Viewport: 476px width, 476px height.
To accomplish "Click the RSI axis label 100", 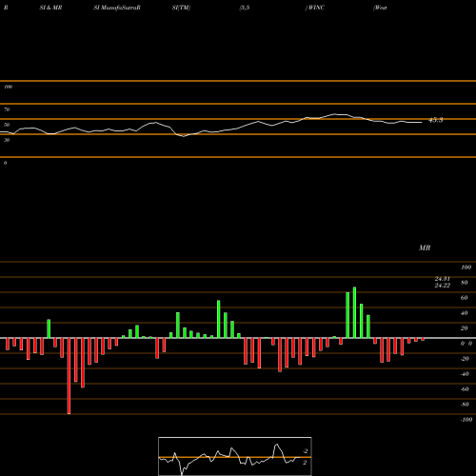I will 8,87.
